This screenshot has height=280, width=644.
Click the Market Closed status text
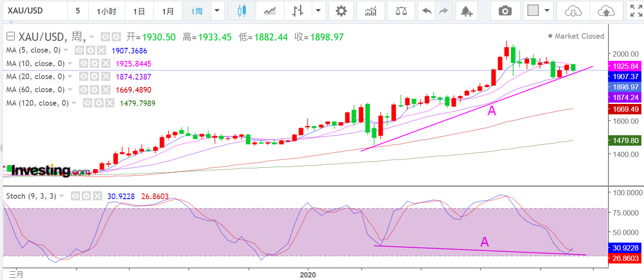click(579, 36)
